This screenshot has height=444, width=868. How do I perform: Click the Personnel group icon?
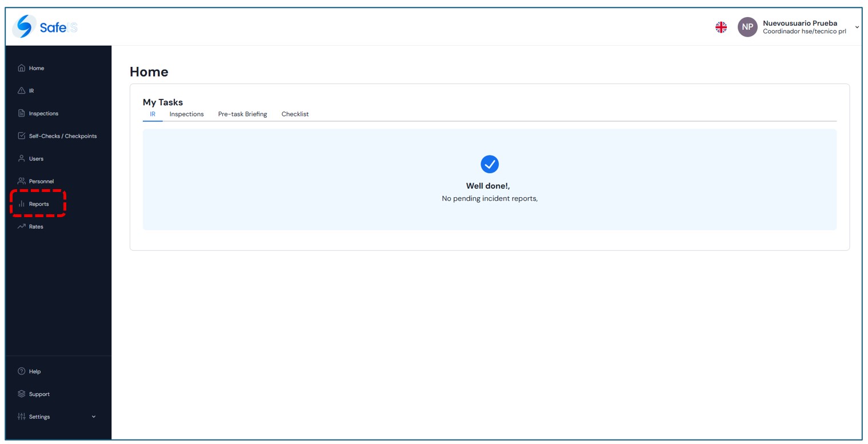pyautogui.click(x=22, y=181)
